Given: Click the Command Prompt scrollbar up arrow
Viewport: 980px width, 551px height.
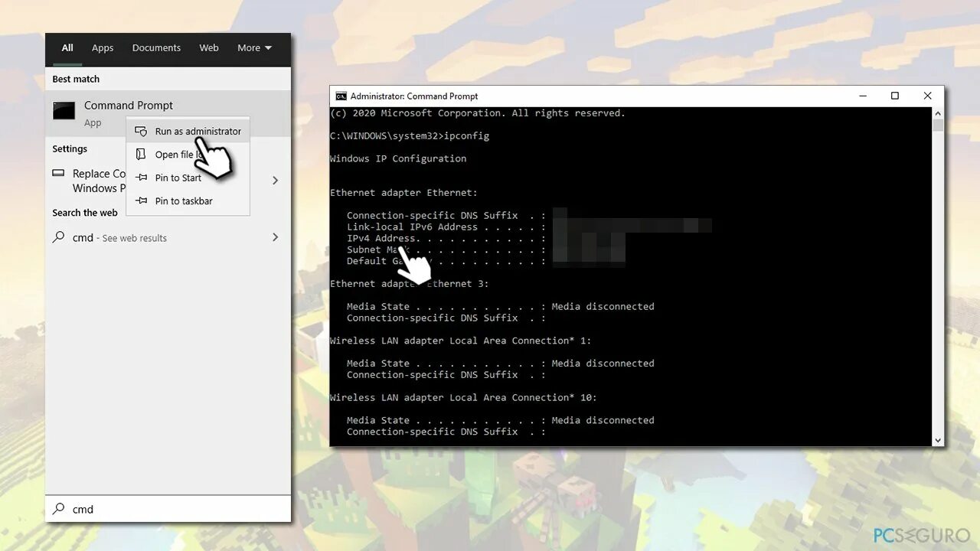Looking at the screenshot, I should pos(938,113).
